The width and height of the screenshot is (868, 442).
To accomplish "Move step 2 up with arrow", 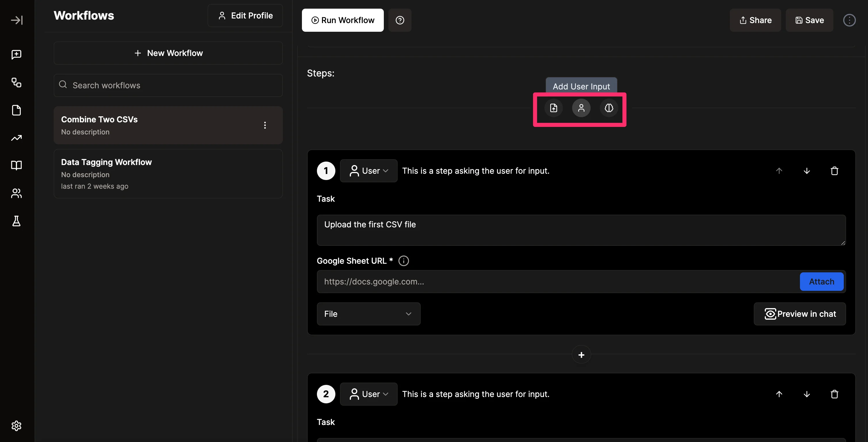I will 779,394.
